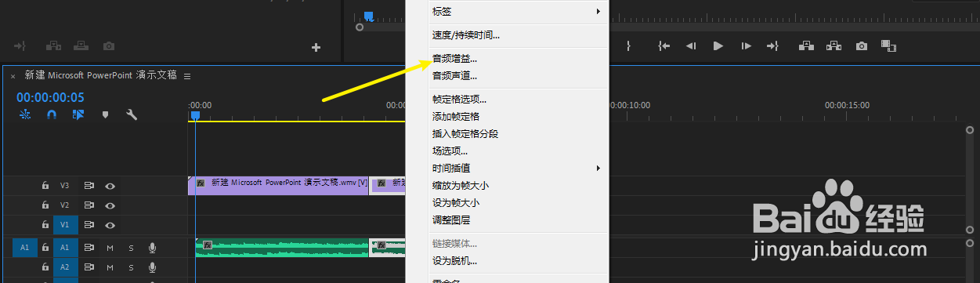Open timeline display settings wrench

click(x=132, y=114)
